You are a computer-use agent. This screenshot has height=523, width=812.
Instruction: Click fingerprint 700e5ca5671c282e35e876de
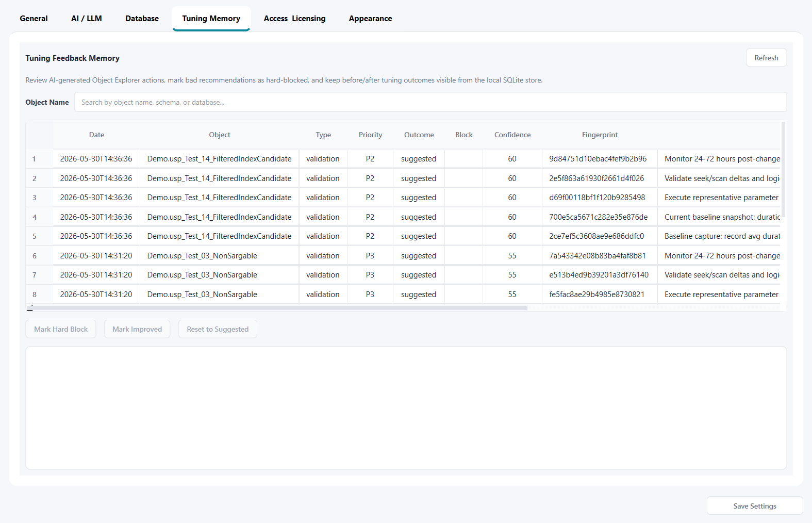click(x=600, y=217)
